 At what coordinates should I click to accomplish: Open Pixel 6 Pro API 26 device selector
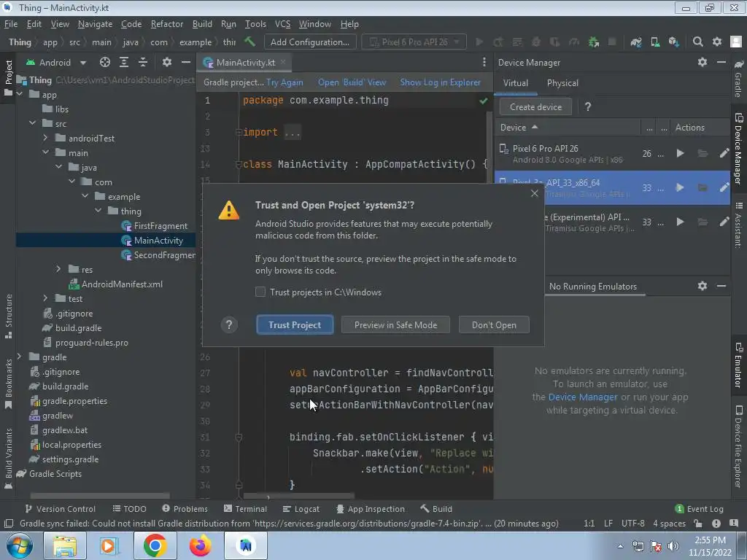coord(414,42)
